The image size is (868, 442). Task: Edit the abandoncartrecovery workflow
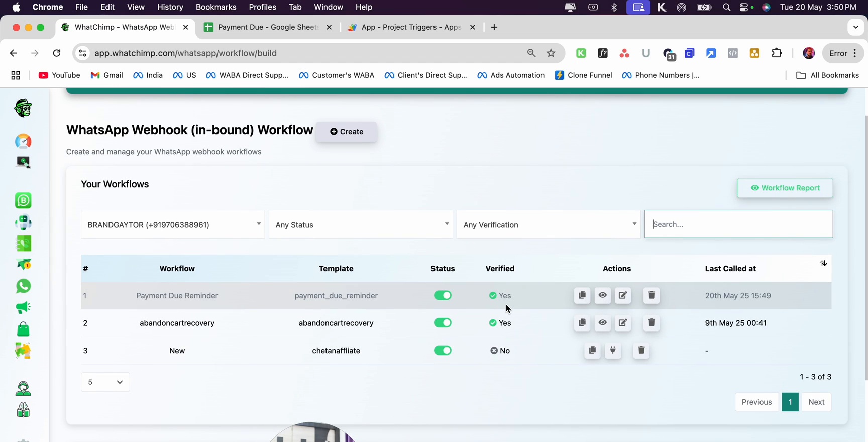coord(623,323)
